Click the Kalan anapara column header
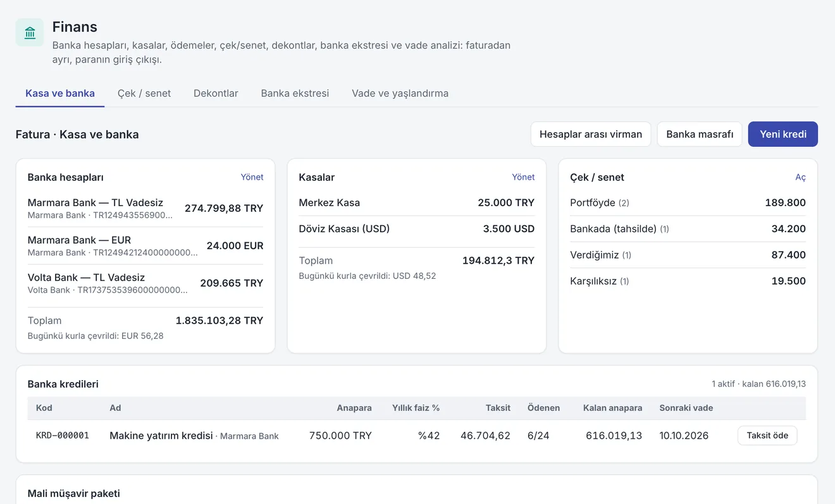 (612, 408)
